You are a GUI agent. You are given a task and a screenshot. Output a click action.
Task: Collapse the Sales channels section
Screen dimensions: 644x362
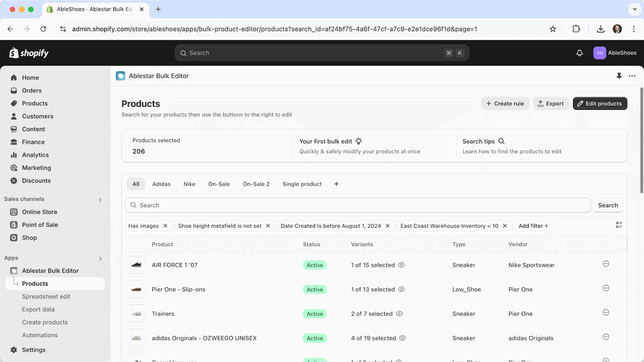[x=100, y=200]
